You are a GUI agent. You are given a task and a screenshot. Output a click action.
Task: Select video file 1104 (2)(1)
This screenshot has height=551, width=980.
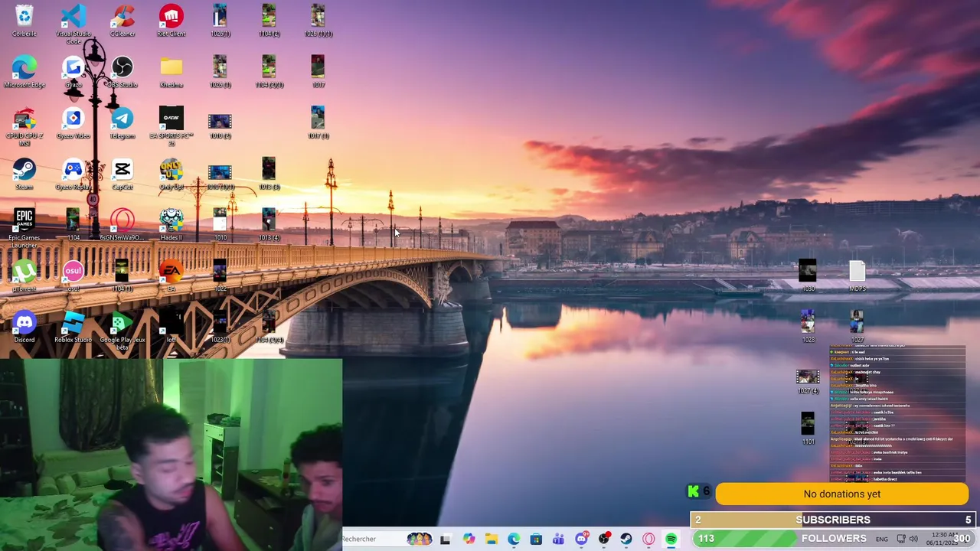[269, 72]
